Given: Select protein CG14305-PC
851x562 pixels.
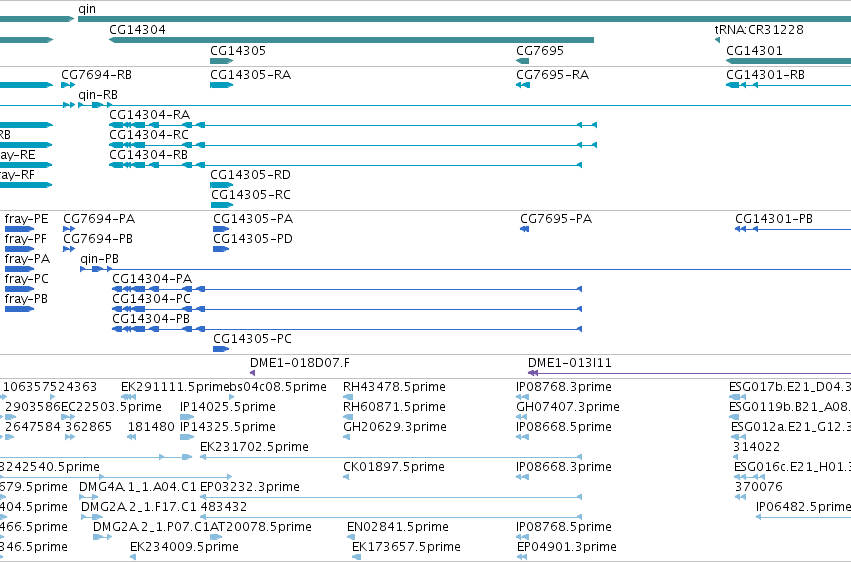Looking at the screenshot, I should tap(221, 349).
